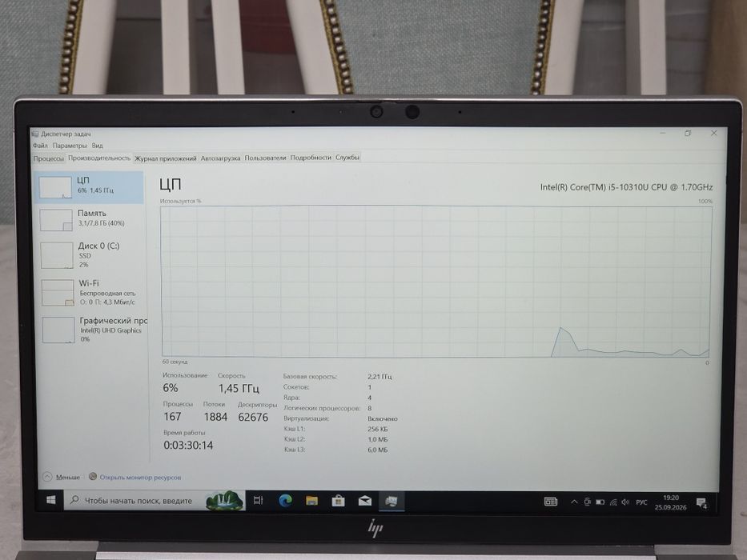Image resolution: width=747 pixels, height=560 pixels.
Task: Select the Память (memory) performance item
Action: coord(90,219)
